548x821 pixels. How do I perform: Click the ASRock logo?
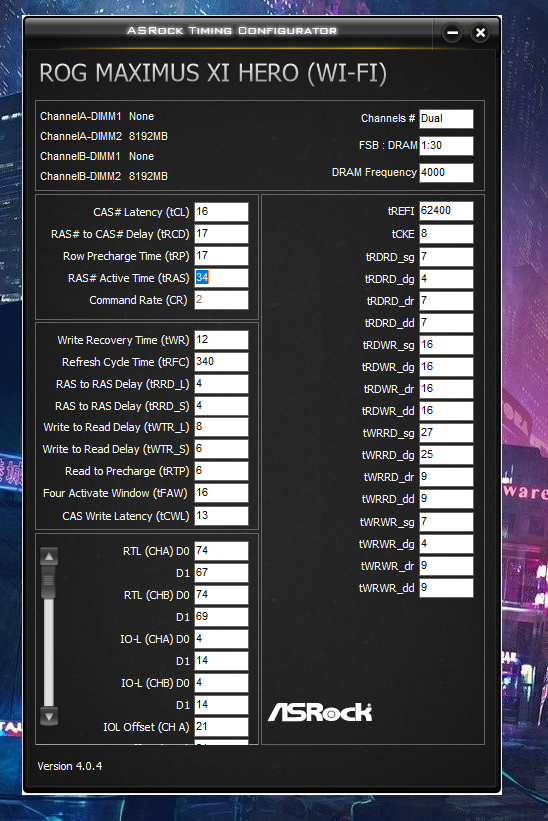click(x=320, y=712)
